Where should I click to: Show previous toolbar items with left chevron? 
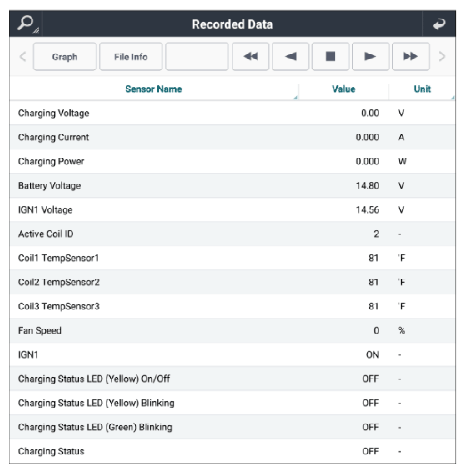(x=23, y=56)
